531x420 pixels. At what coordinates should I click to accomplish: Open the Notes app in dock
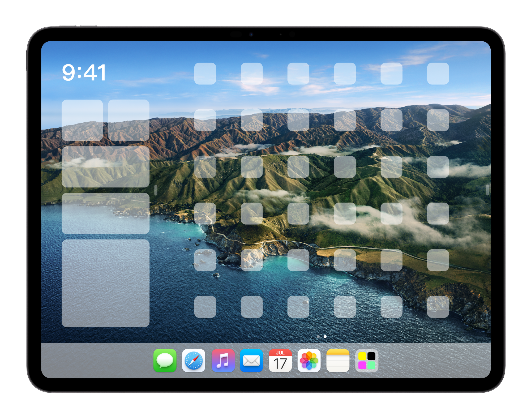pyautogui.click(x=338, y=360)
